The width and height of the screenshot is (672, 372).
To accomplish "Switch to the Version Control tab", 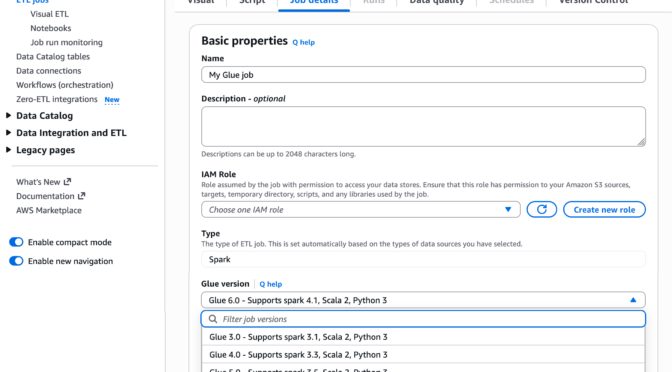I will [x=594, y=3].
